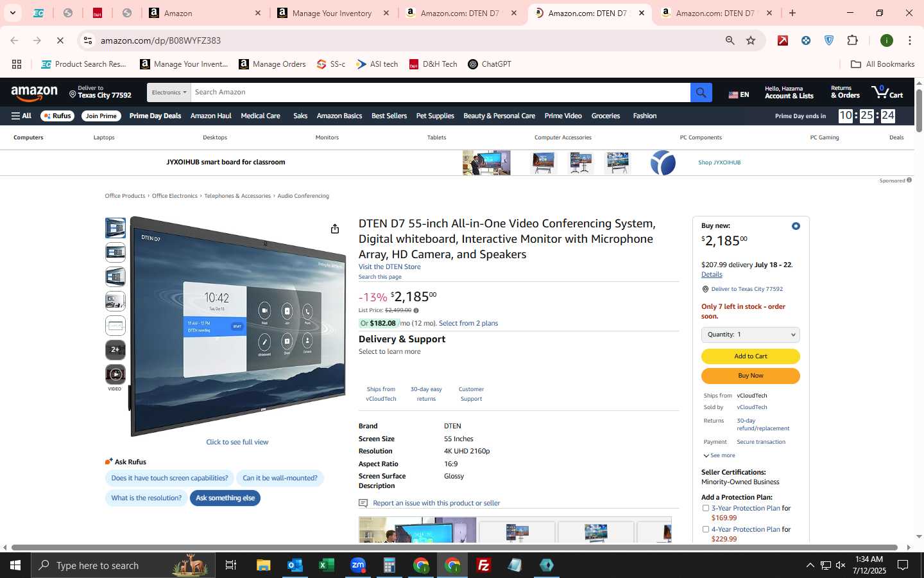Click Does it have touch screen capabilities
Viewport: 924px width, 578px height.
[x=169, y=478]
